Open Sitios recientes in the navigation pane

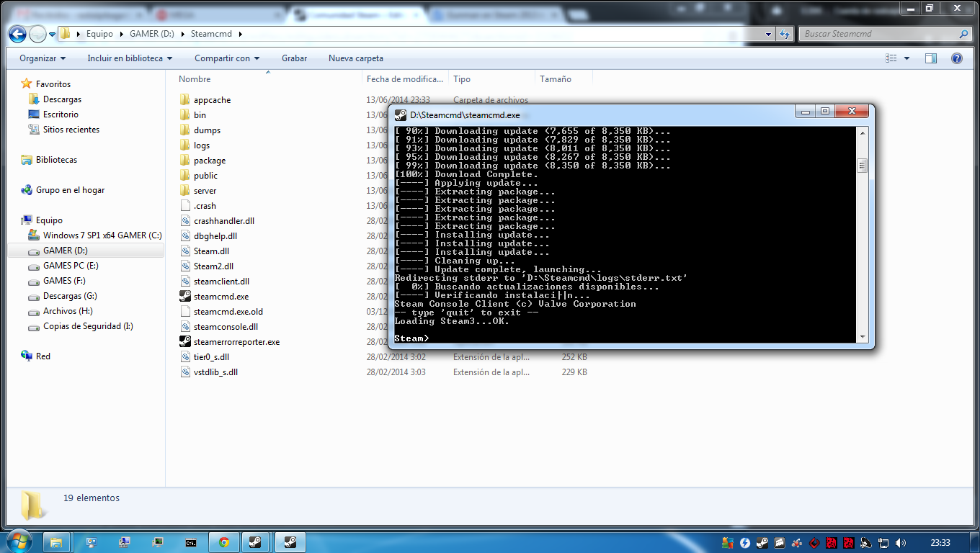[71, 130]
